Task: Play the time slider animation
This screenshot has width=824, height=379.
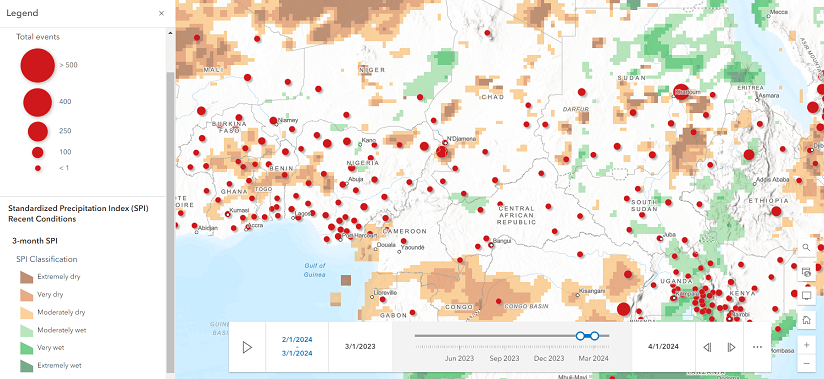Action: pos(247,347)
